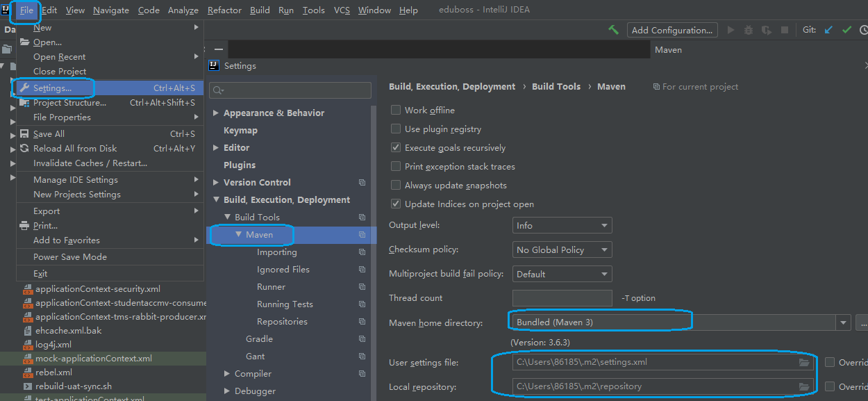Click the green Git Commit checkmark
This screenshot has width=868, height=401.
point(846,30)
